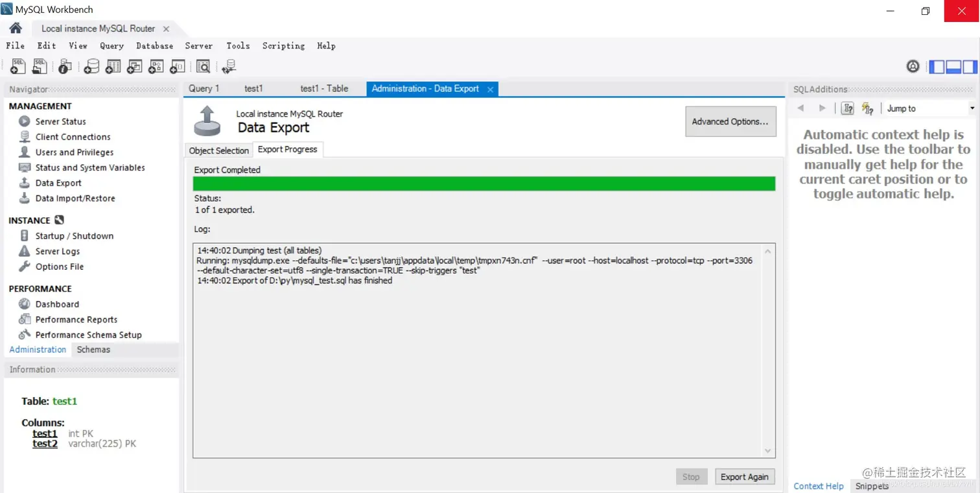Click the Stop button
The image size is (980, 493).
691,477
